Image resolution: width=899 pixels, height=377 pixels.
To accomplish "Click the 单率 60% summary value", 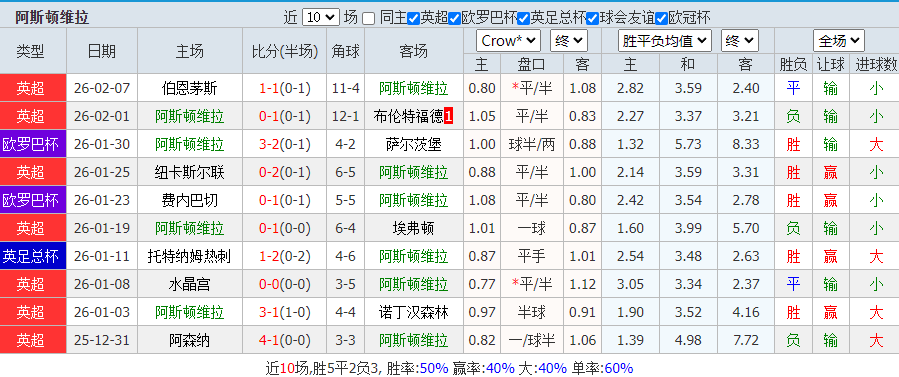I will [x=619, y=368].
